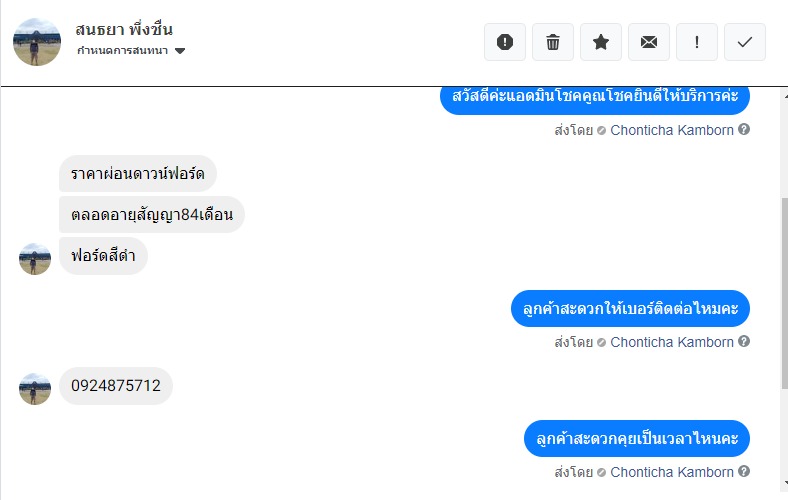Click the Chonticha Kamborn link under the greeting message

point(671,130)
